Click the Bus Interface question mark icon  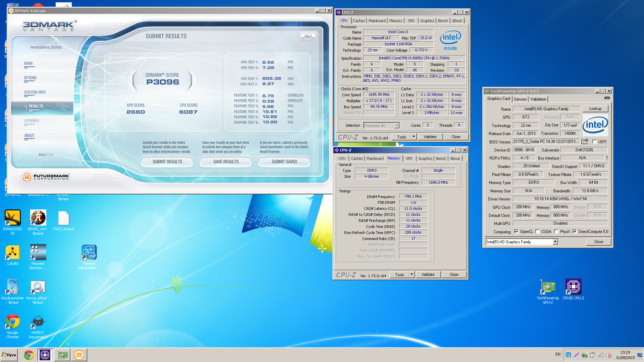[606, 158]
